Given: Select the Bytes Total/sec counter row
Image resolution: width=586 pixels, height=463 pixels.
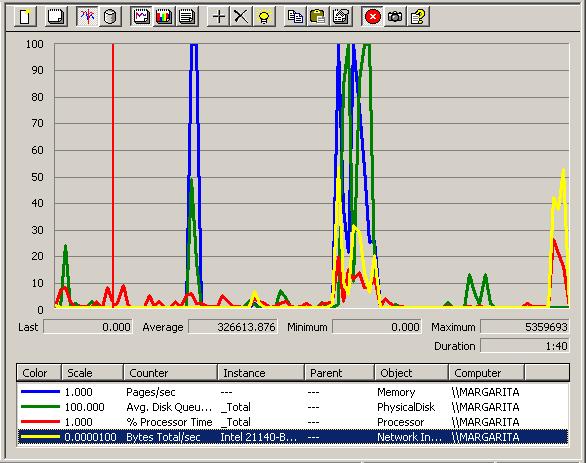Looking at the screenshot, I should tap(293, 437).
